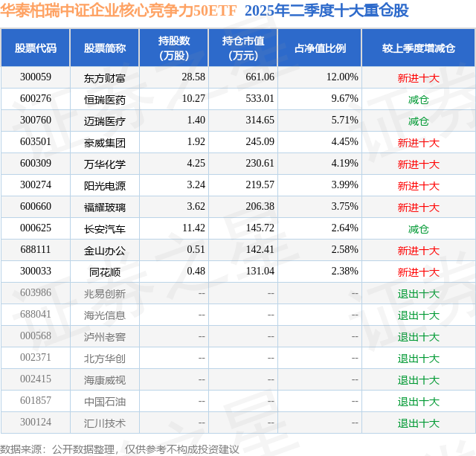476x456 pixels.
Task: Click net value ratio 2.38%
Action: (344, 271)
